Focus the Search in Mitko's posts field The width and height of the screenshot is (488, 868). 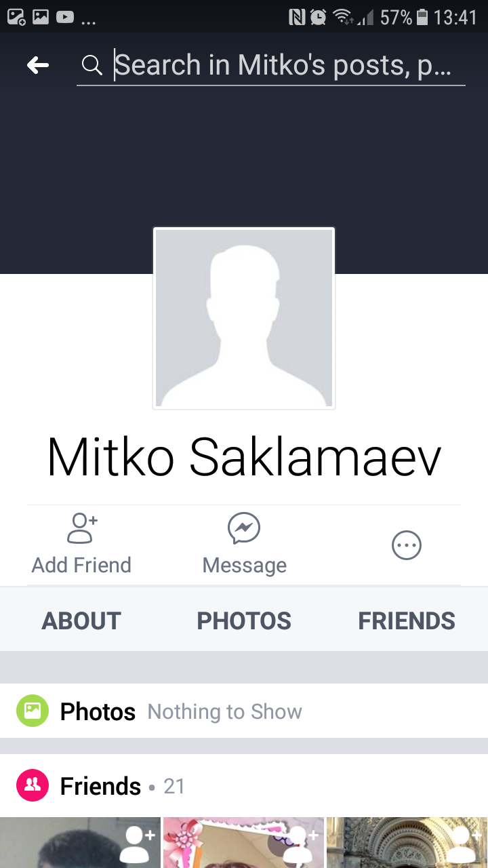point(271,66)
